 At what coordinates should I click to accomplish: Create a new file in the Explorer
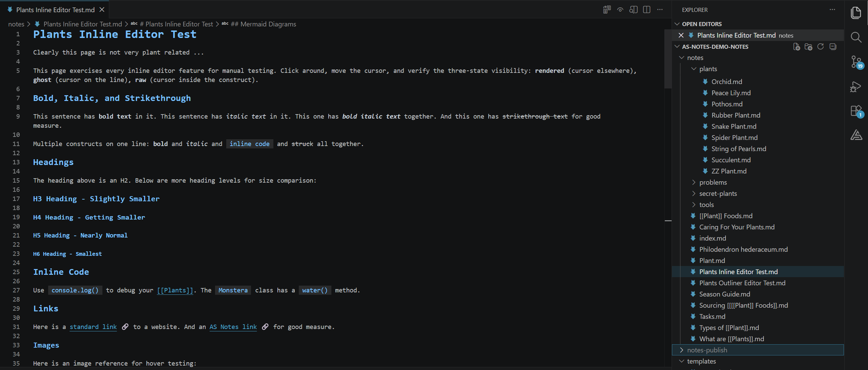pyautogui.click(x=796, y=47)
